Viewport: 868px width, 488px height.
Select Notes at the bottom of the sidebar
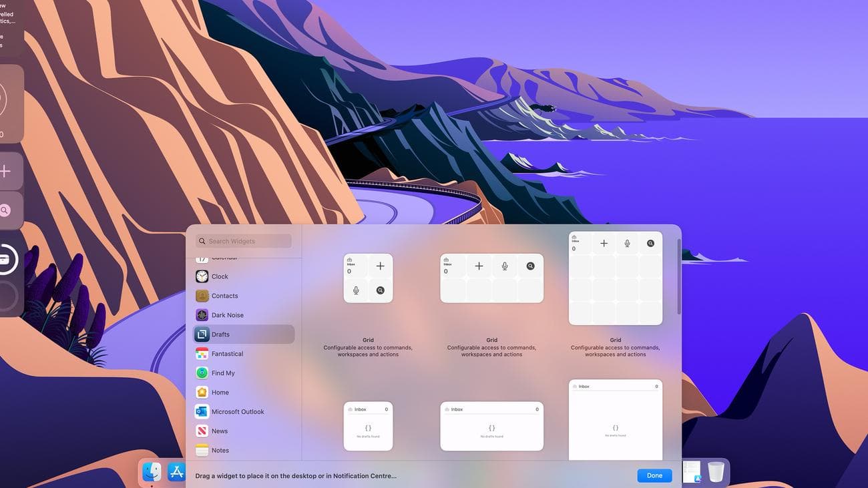click(220, 450)
